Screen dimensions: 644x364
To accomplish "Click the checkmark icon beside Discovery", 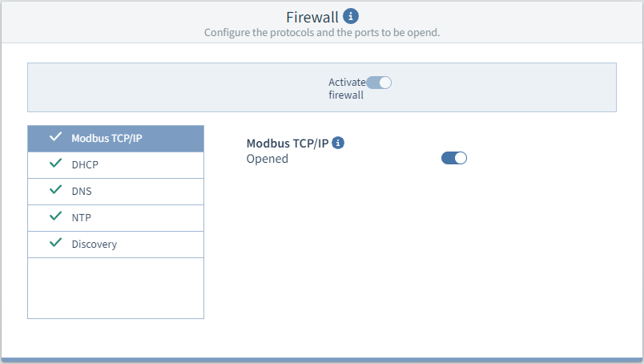I will 55,243.
